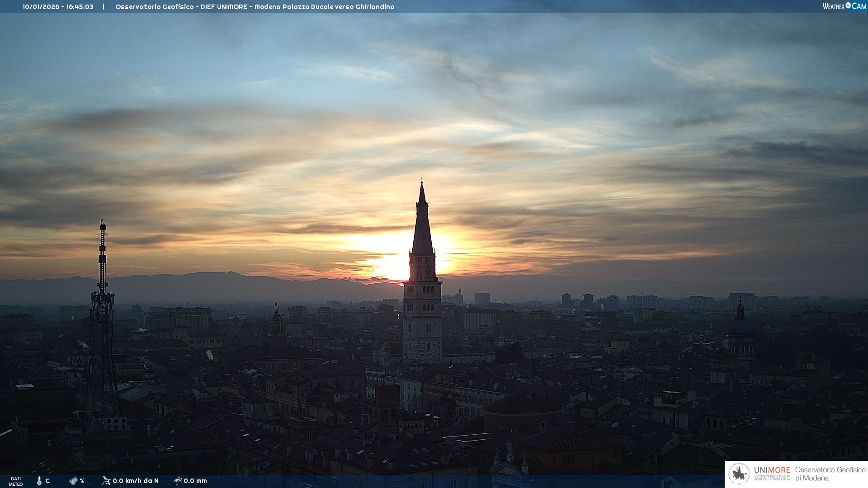Click Osservatorio Geofisico di Modena text

click(830, 474)
